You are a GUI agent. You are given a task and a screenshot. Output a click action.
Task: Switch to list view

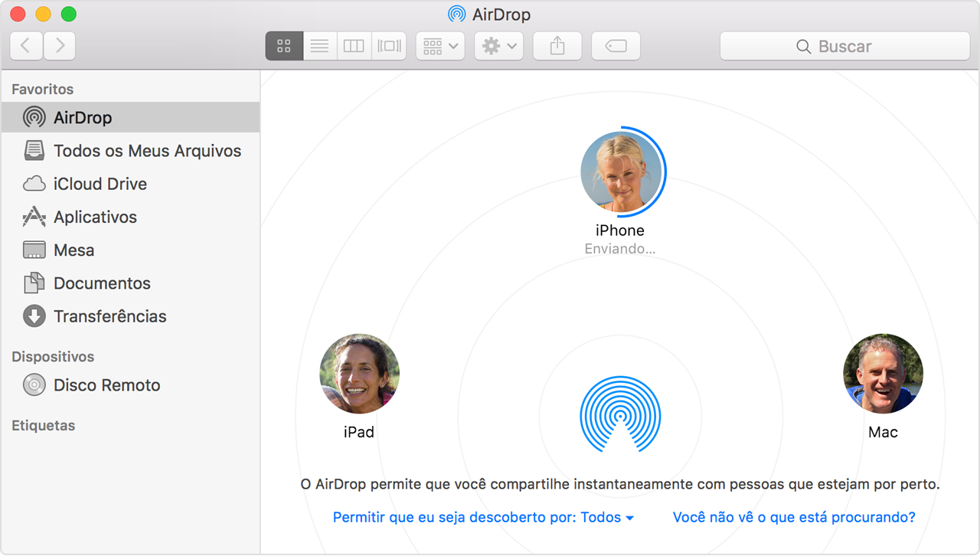320,46
